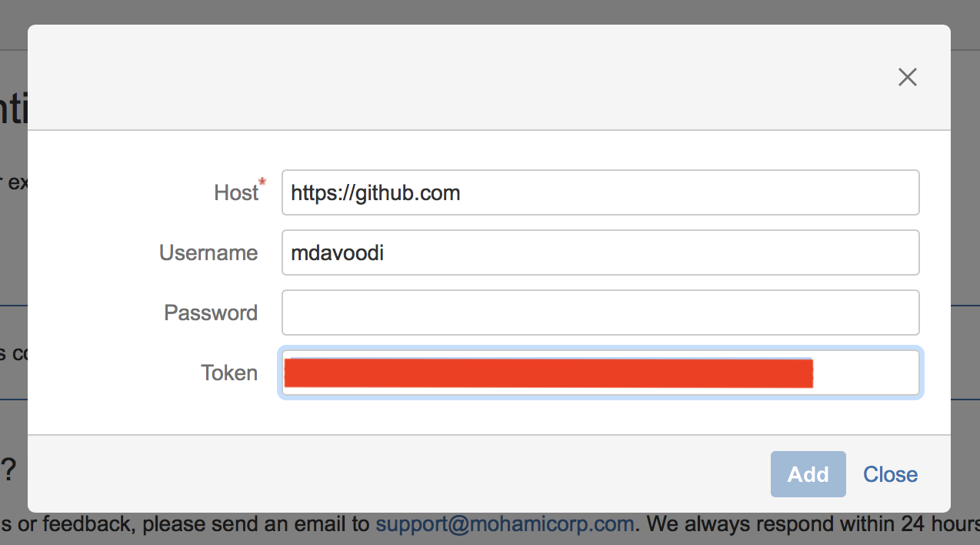Image resolution: width=980 pixels, height=545 pixels.
Task: Click the red required asterisk beside Host
Action: coord(262,182)
